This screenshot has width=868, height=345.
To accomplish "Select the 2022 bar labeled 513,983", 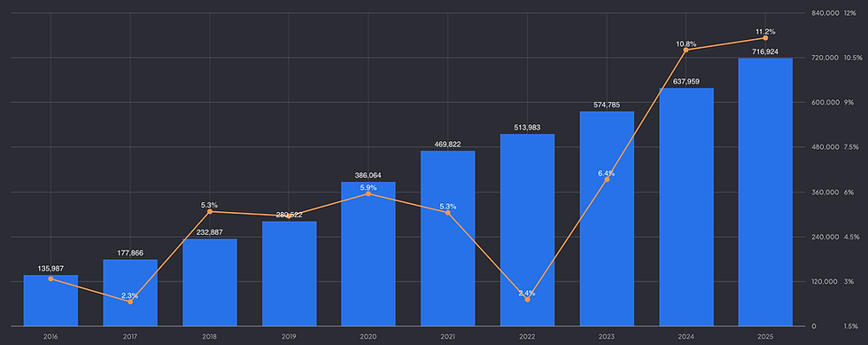I will (x=527, y=231).
